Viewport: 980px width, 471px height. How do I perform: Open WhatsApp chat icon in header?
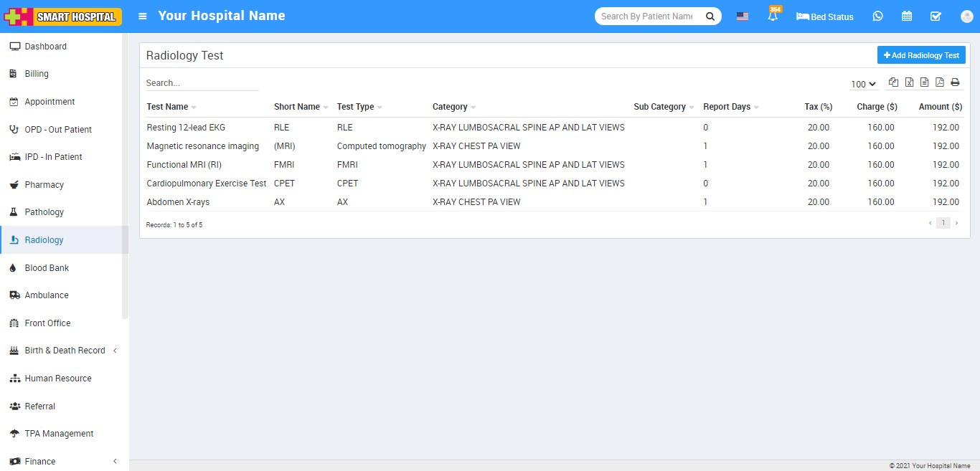coord(878,16)
